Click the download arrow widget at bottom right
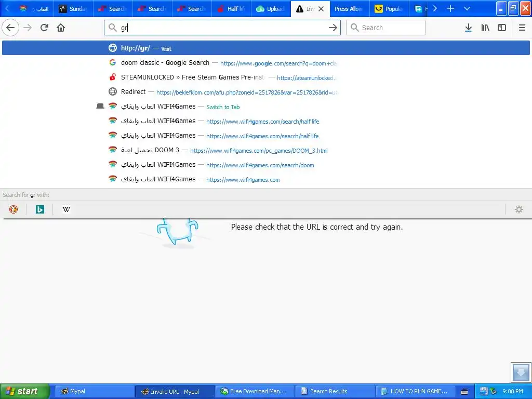This screenshot has height=399, width=532. click(x=521, y=372)
